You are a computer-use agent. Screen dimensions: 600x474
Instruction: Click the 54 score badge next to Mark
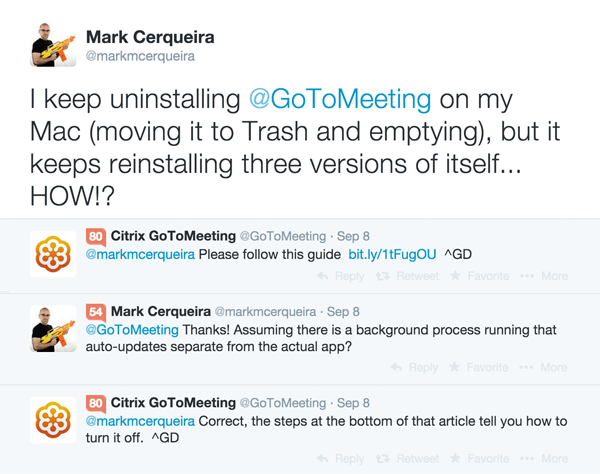96,312
